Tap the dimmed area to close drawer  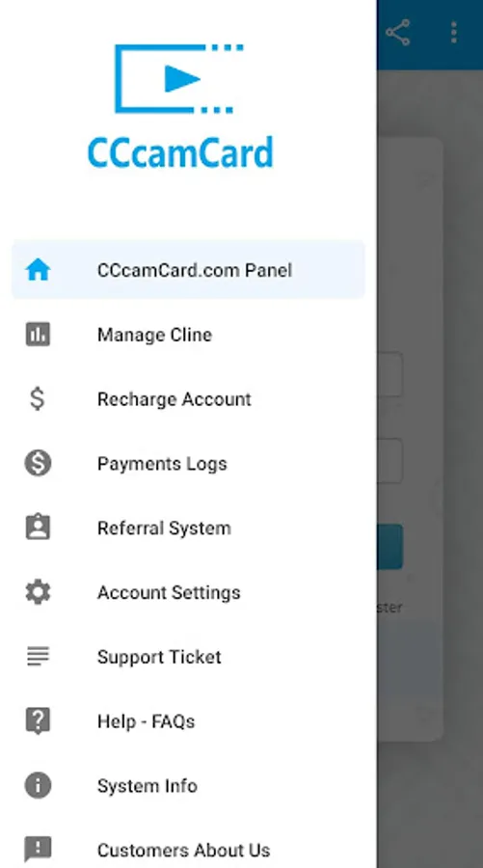(x=430, y=443)
